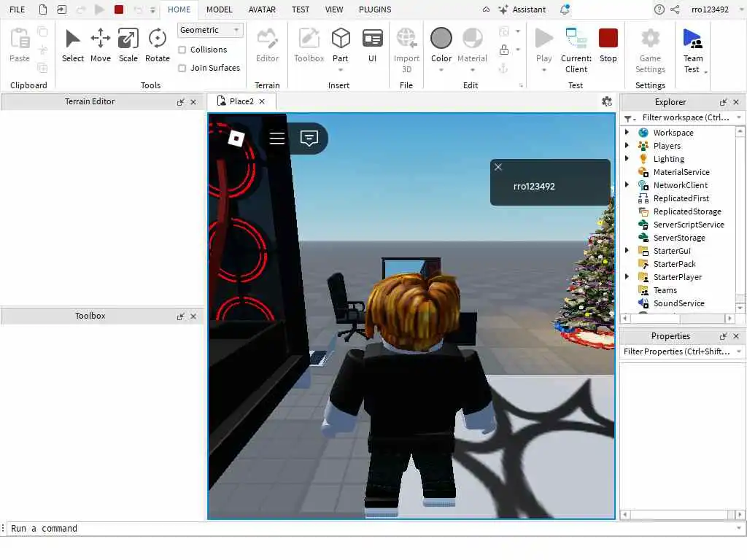Viewport: 747px width, 560px height.
Task: Expand the Workspace tree node
Action: (627, 133)
